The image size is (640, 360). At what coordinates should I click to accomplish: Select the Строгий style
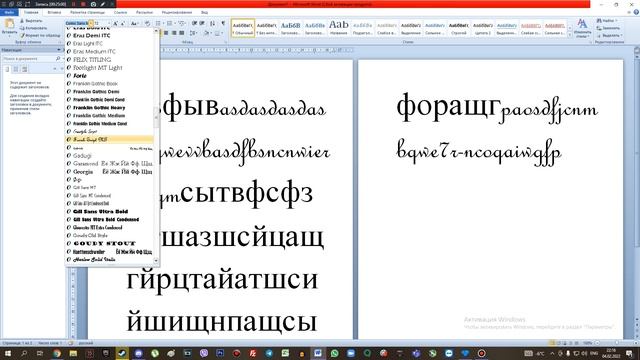(x=459, y=28)
